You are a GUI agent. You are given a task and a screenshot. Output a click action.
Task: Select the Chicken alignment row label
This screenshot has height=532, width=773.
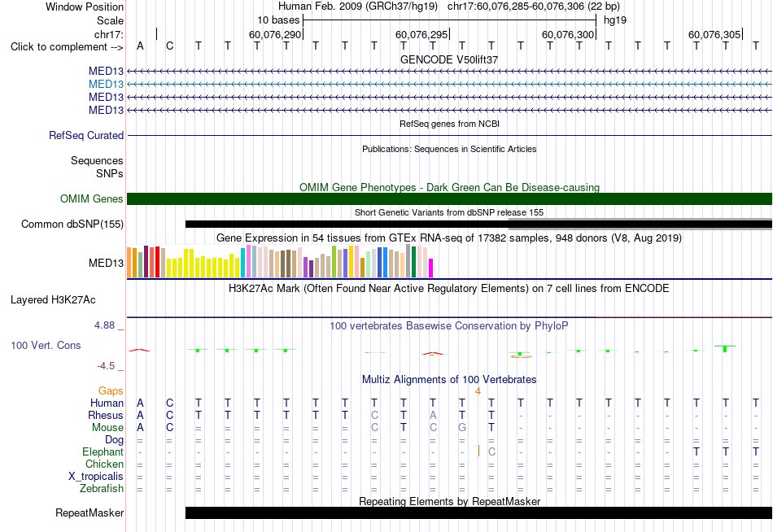(104, 464)
